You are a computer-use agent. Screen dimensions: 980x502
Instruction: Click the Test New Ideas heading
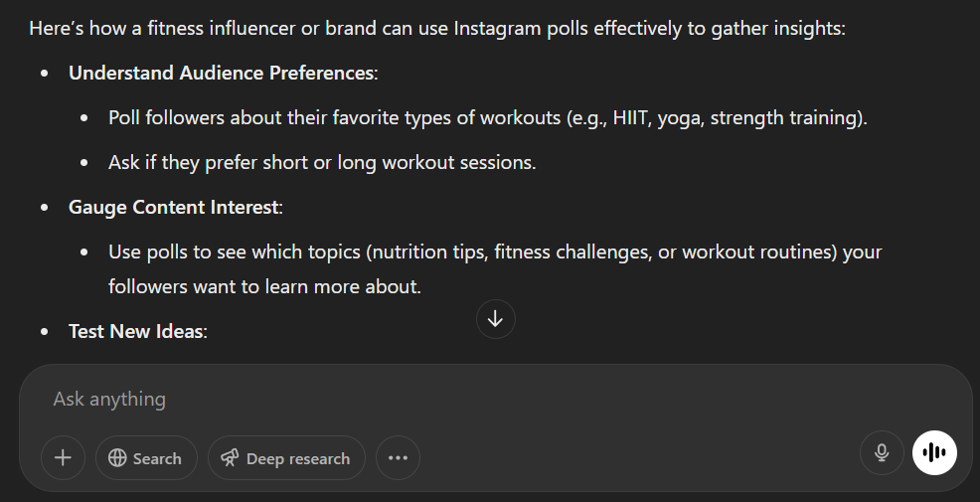click(137, 331)
